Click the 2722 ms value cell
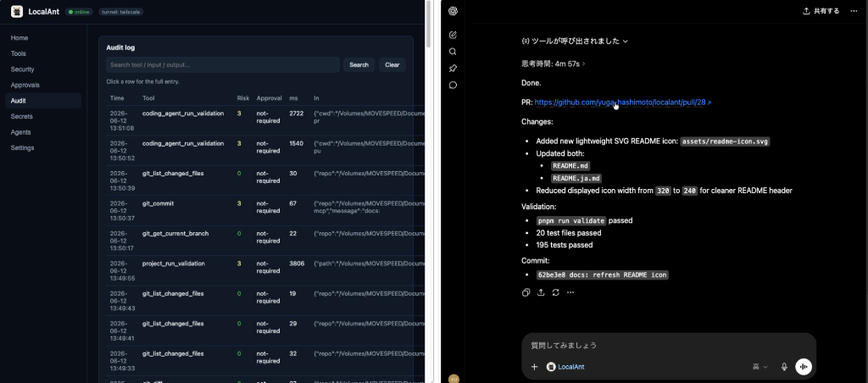 point(296,114)
